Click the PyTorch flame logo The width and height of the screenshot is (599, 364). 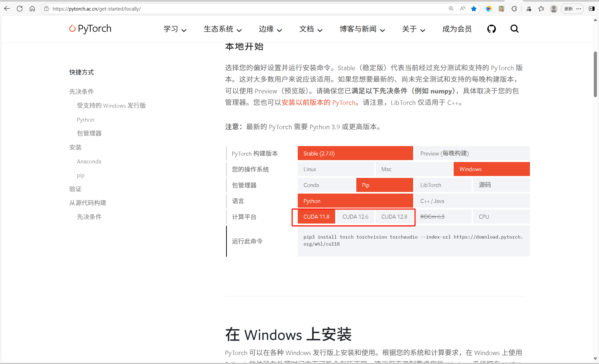pyautogui.click(x=72, y=29)
